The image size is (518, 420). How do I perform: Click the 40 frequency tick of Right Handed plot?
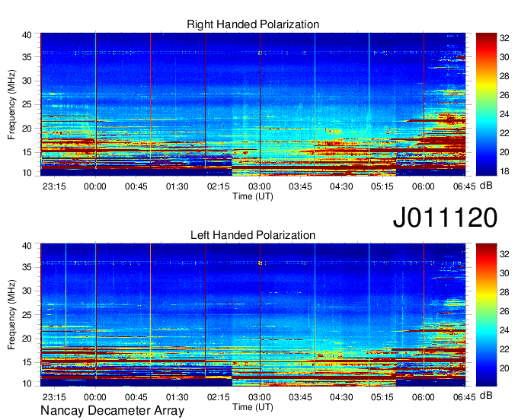[27, 35]
